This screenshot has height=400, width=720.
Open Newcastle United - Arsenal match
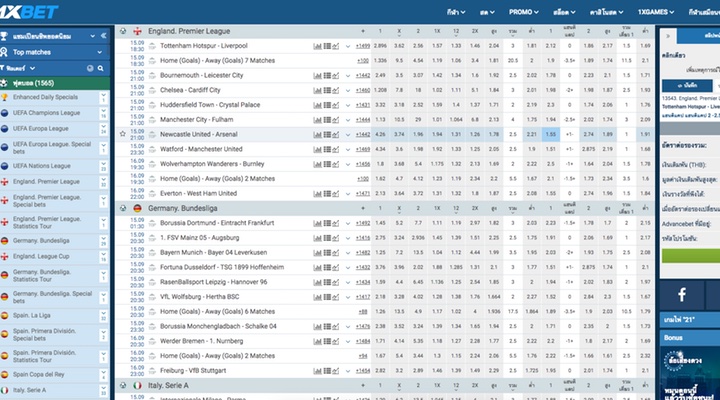(198, 135)
